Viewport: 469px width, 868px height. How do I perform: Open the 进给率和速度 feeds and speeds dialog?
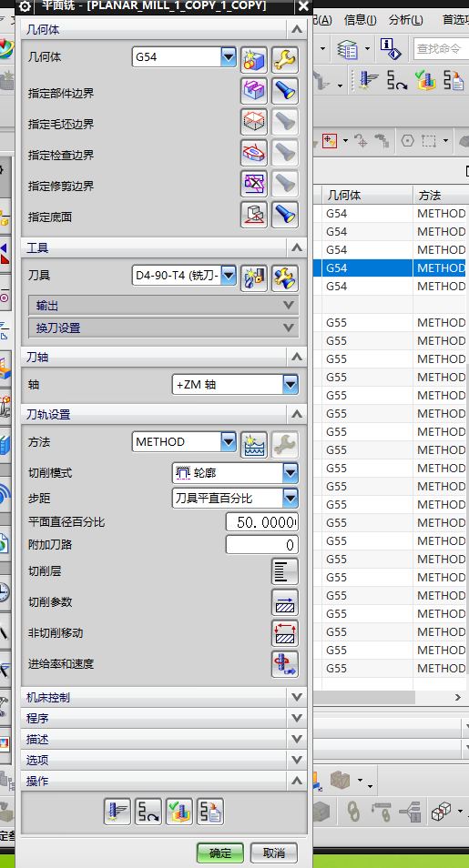(x=285, y=664)
